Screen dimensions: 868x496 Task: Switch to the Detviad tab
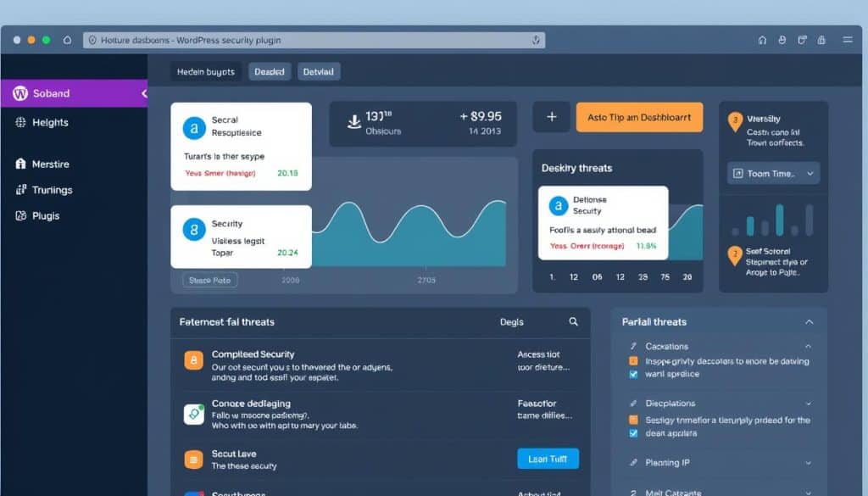pos(319,71)
